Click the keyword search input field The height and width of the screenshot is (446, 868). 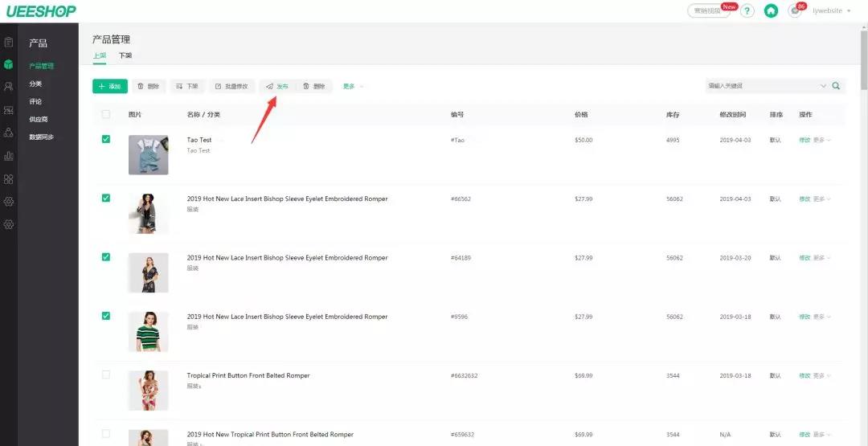pyautogui.click(x=761, y=86)
